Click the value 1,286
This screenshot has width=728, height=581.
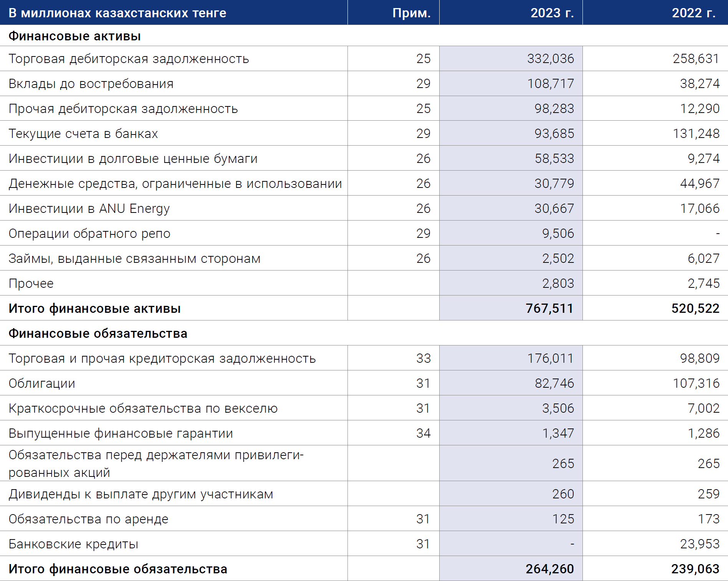pyautogui.click(x=703, y=433)
